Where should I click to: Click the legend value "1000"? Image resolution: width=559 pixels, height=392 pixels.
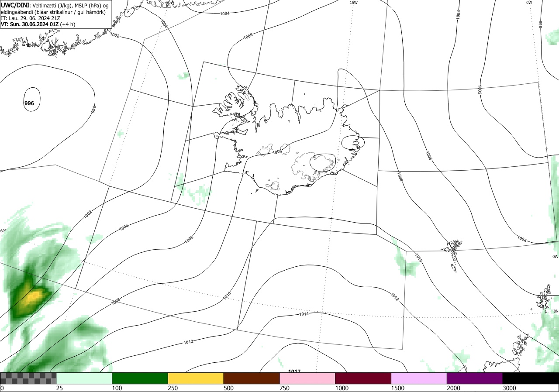342,388
